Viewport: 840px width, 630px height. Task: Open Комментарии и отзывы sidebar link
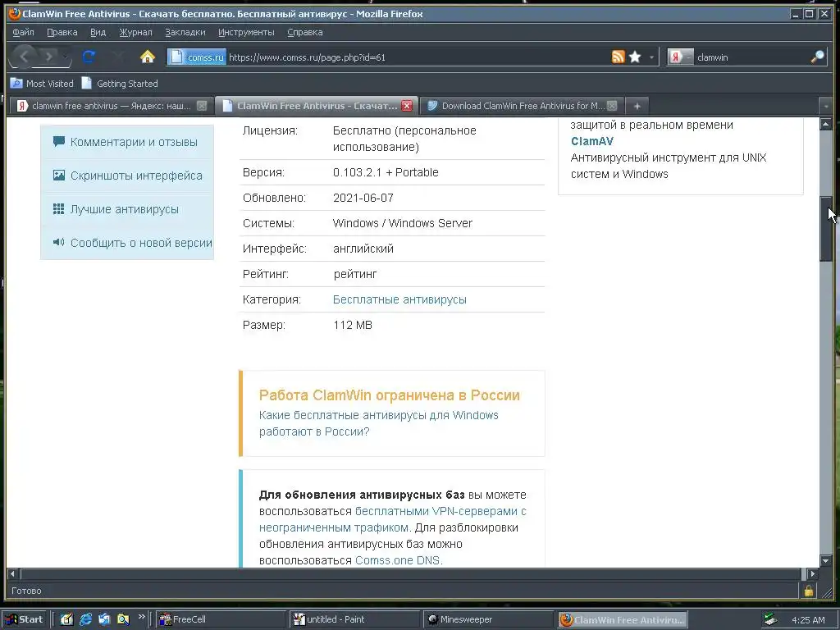click(x=134, y=142)
